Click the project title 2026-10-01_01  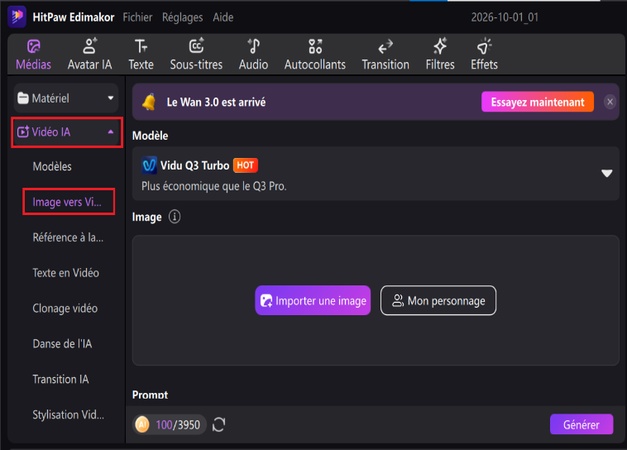pyautogui.click(x=505, y=17)
